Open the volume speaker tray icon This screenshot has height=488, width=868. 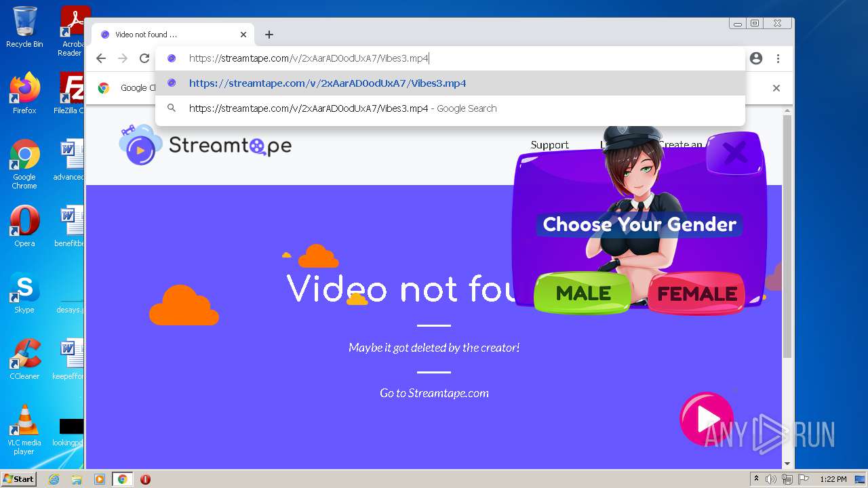[771, 479]
